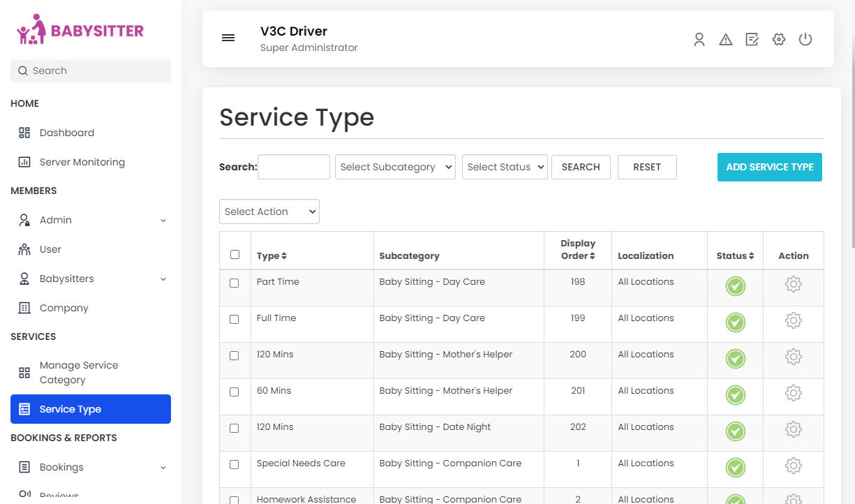Viewport: 855px width, 504px height.
Task: Click the power logout icon
Action: click(x=805, y=40)
